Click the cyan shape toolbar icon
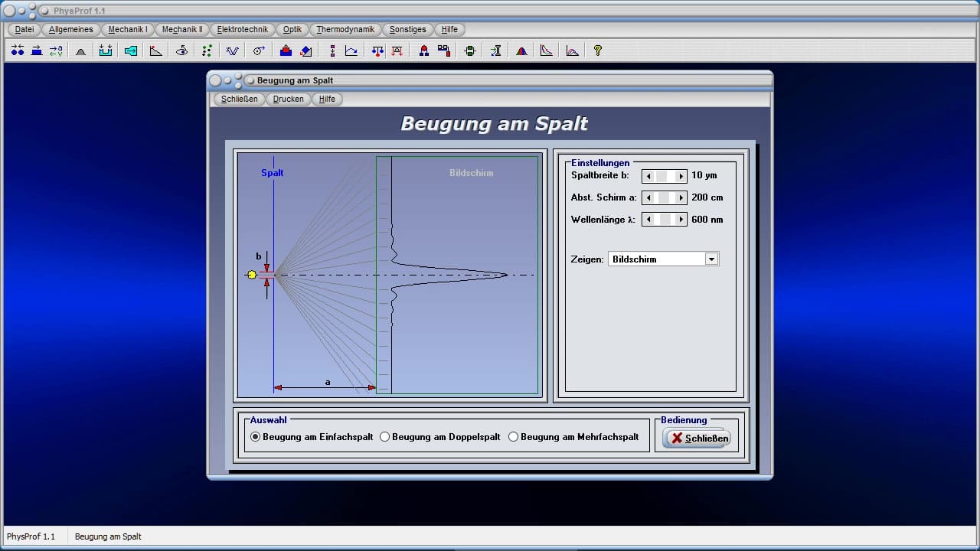The image size is (980, 551). [x=131, y=51]
